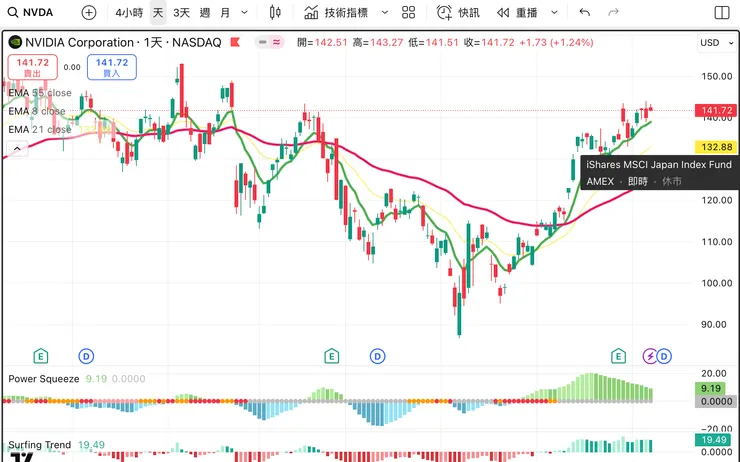Open the indicator templates grid icon
The width and height of the screenshot is (740, 462).
pyautogui.click(x=409, y=13)
